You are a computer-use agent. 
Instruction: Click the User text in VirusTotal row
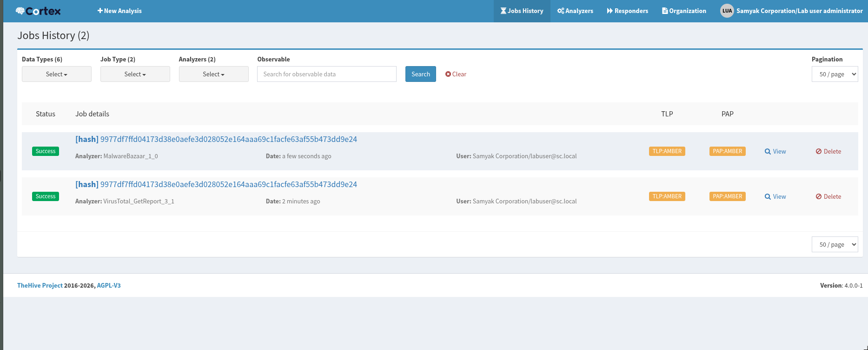[517, 201]
